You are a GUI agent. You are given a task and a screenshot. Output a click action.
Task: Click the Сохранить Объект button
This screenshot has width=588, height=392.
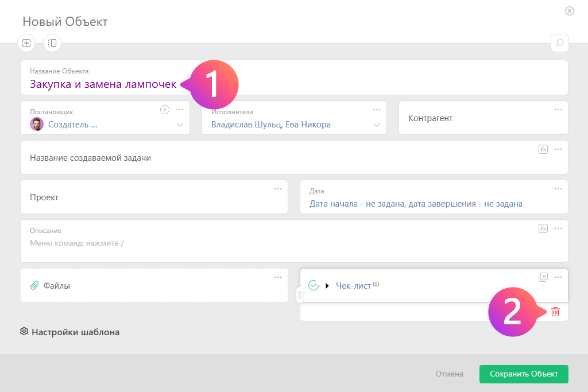click(x=523, y=374)
